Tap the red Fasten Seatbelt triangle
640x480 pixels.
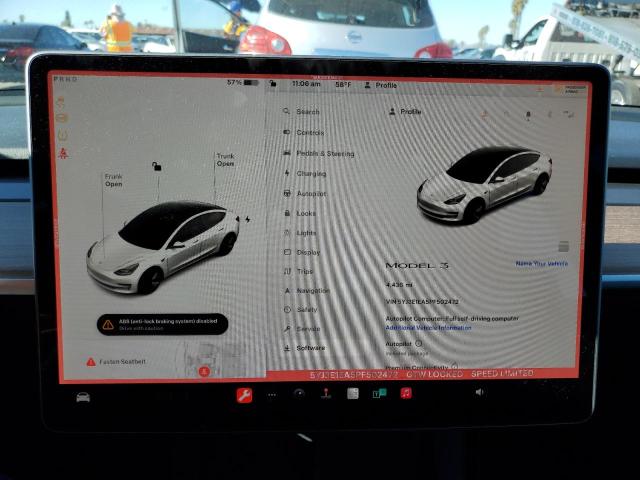[x=91, y=362]
